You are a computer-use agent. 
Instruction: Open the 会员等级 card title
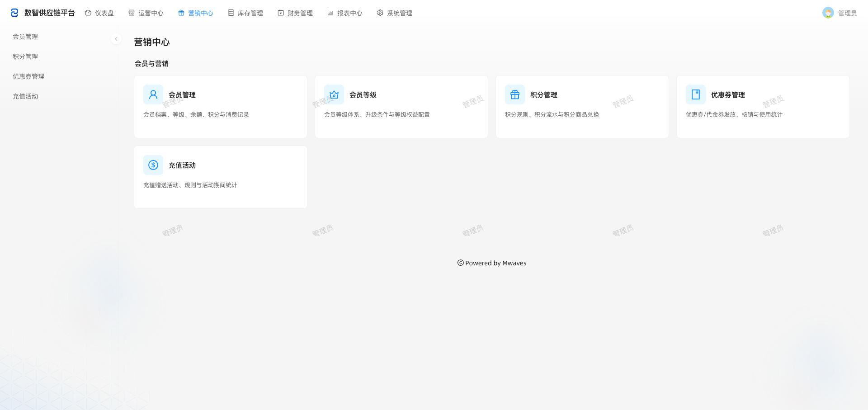(x=363, y=94)
